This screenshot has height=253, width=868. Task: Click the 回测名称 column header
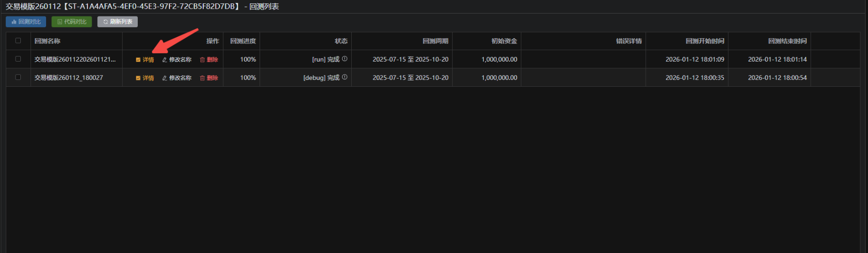tap(48, 41)
